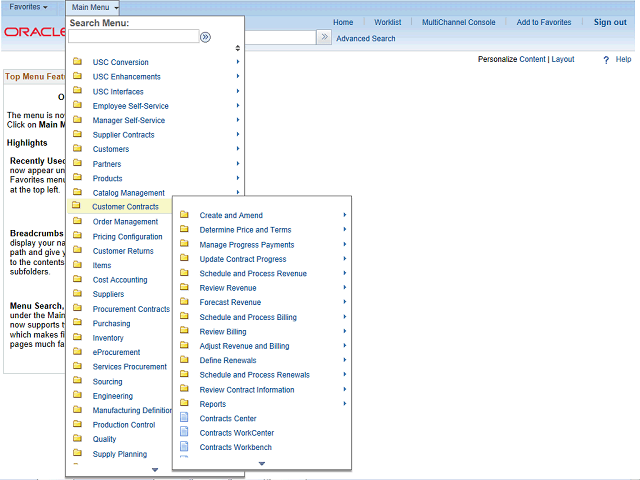Image resolution: width=640 pixels, height=480 pixels.
Task: Open Schedule and Process Renewals item
Action: click(x=254, y=375)
